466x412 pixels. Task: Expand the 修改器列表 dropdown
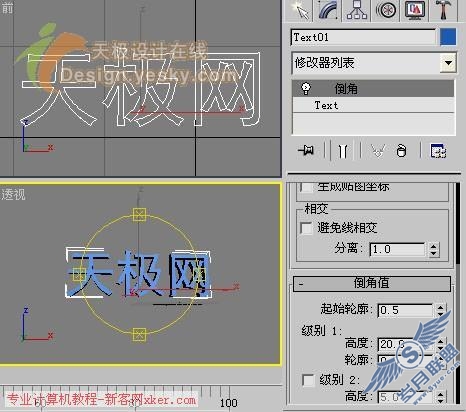448,63
